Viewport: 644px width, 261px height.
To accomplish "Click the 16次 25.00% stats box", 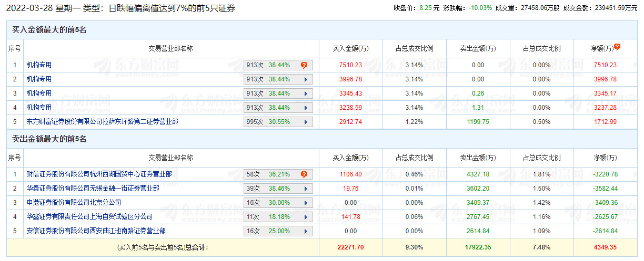I will coord(278,231).
